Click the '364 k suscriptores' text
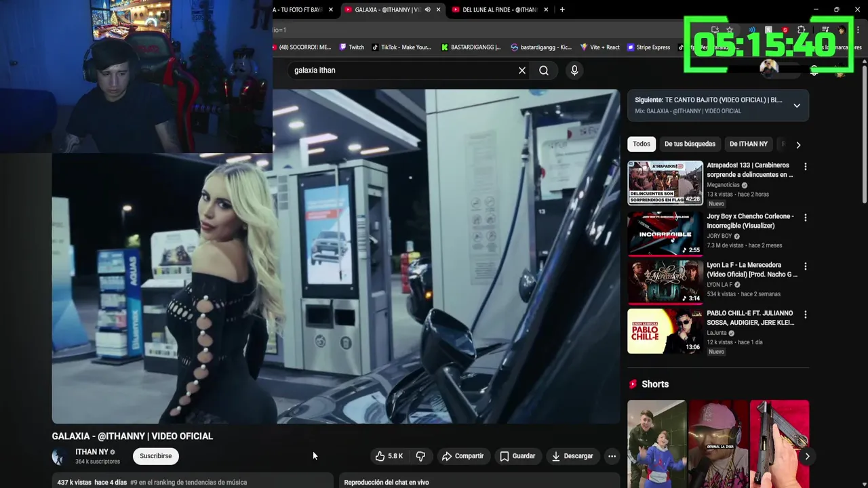Viewport: 868px width, 488px height. point(98,462)
